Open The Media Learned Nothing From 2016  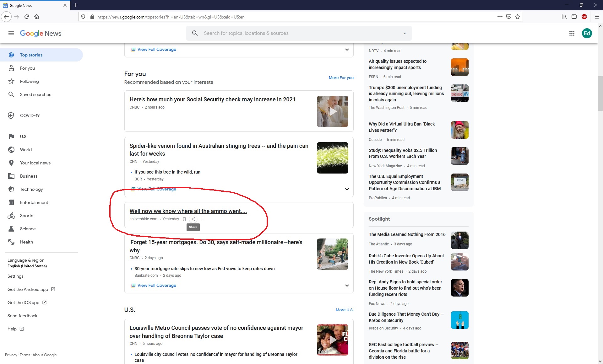click(x=407, y=234)
